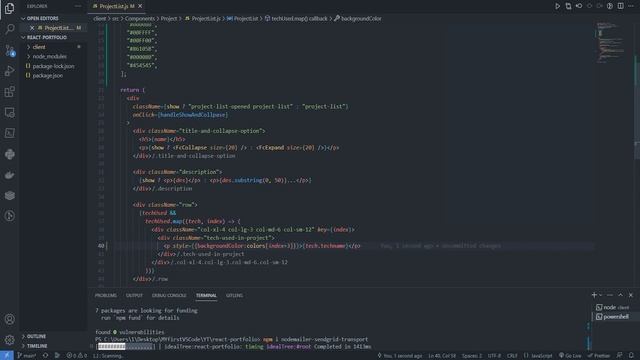Click CRLF end of line selector
This screenshot has height=360, width=640.
coord(512,356)
